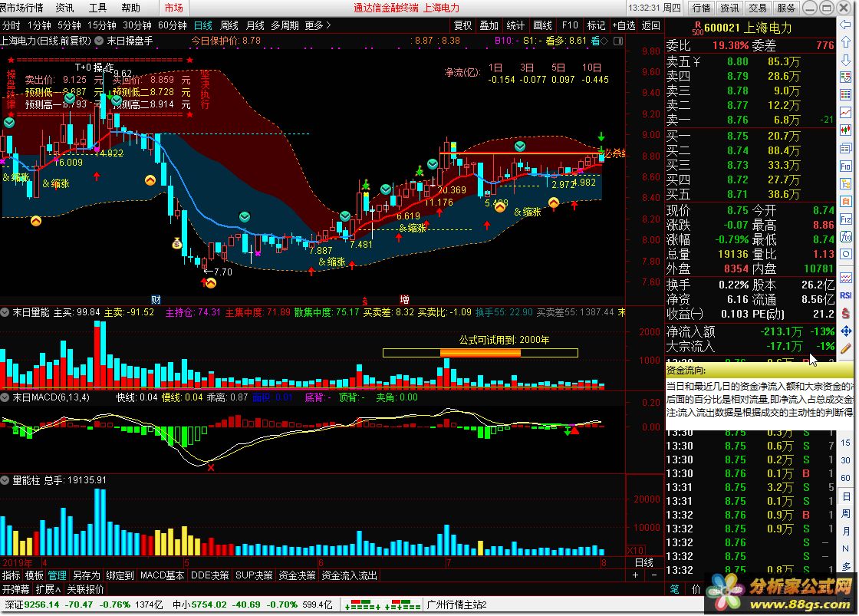Screen dimensions: 859x616
Task: Click the small panel icon at chart header right
Action: tap(618, 41)
